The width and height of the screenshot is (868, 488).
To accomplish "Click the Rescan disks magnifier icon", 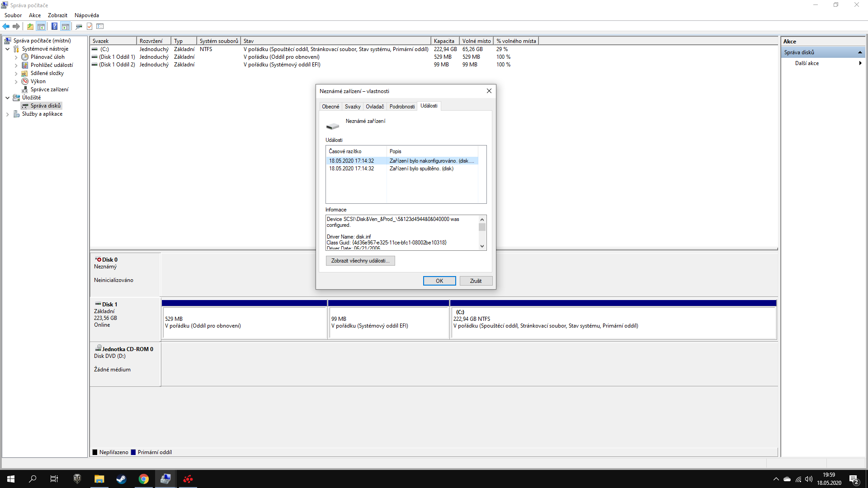I will pyautogui.click(x=79, y=27).
